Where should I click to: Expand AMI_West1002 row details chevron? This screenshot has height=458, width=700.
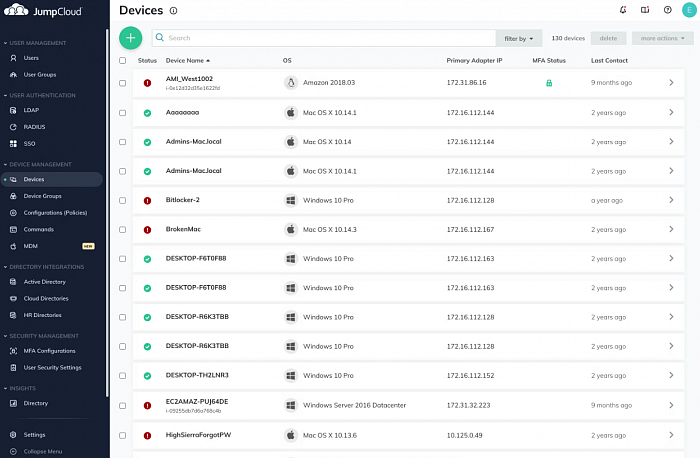tap(671, 83)
